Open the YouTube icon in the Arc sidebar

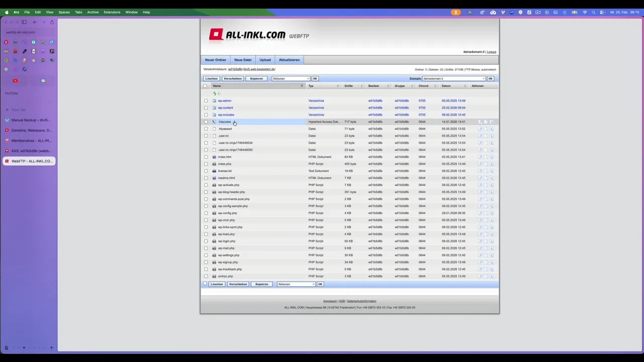click(x=15, y=80)
